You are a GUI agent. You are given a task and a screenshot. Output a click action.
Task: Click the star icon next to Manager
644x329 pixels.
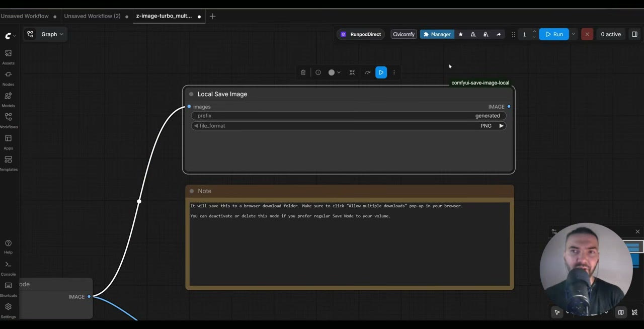(x=460, y=34)
